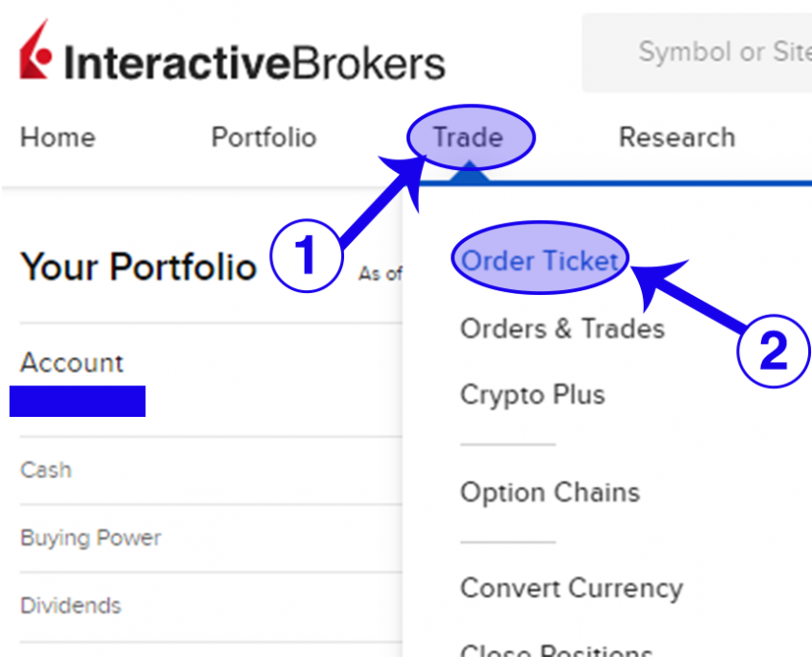Focus the Symbol or Site search field
Image resolution: width=812 pixels, height=657 pixels.
click(711, 52)
